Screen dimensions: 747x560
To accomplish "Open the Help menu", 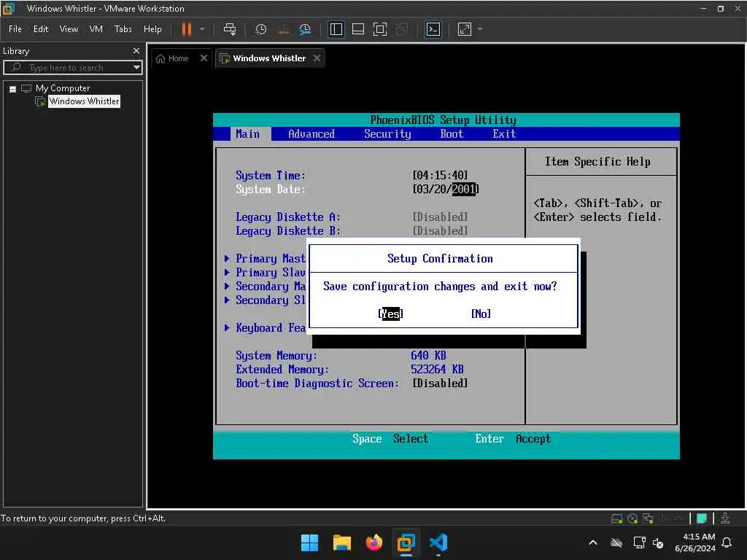I will pos(152,29).
